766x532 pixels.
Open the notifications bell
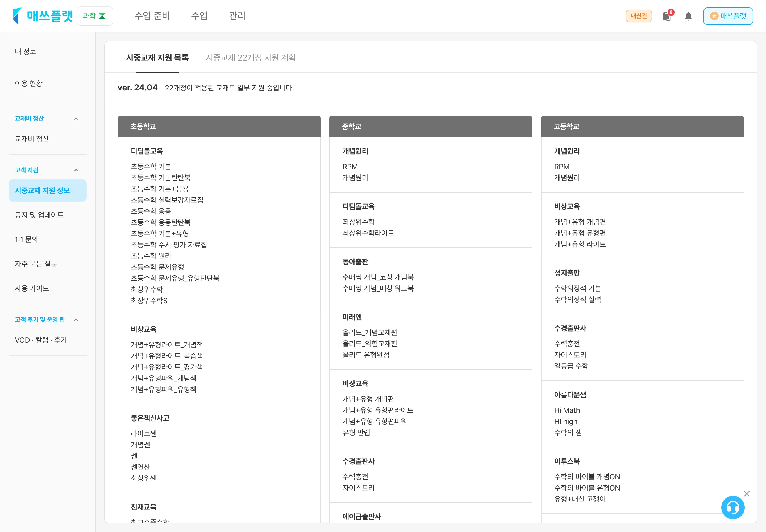[688, 16]
